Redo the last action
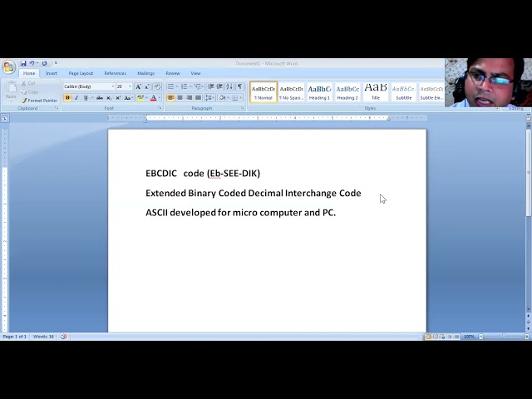 tap(44, 63)
